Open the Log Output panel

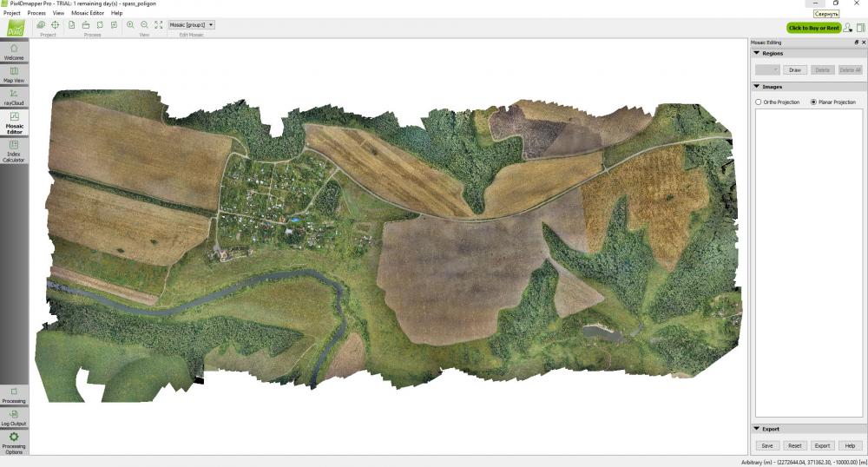(x=14, y=418)
